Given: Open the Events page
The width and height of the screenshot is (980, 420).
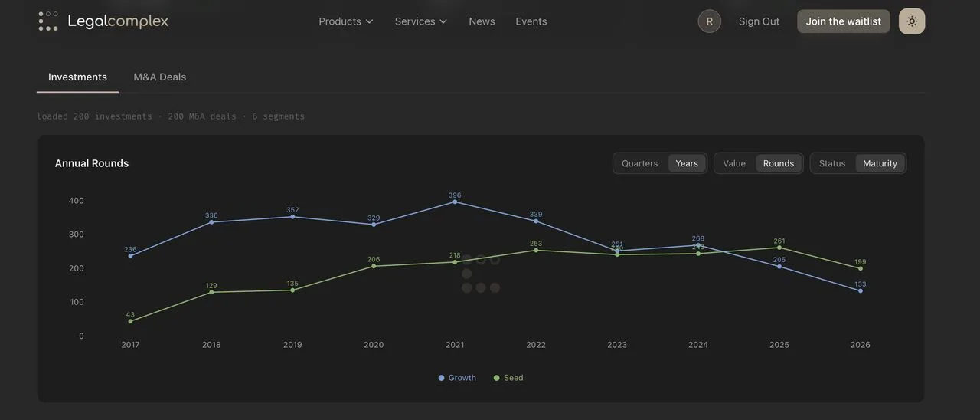Looking at the screenshot, I should 531,21.
